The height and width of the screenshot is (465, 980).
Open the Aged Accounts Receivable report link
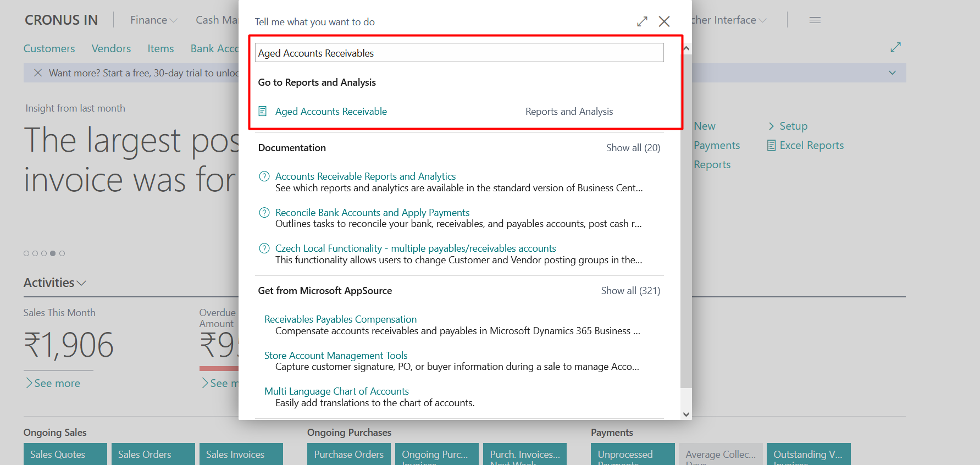coord(331,112)
